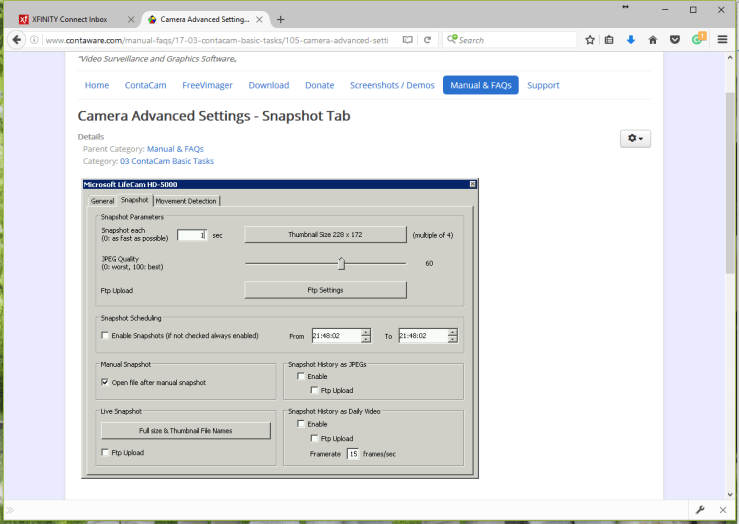The height and width of the screenshot is (524, 739).
Task: Open the Screenshots / Demos menu item
Action: 392,85
